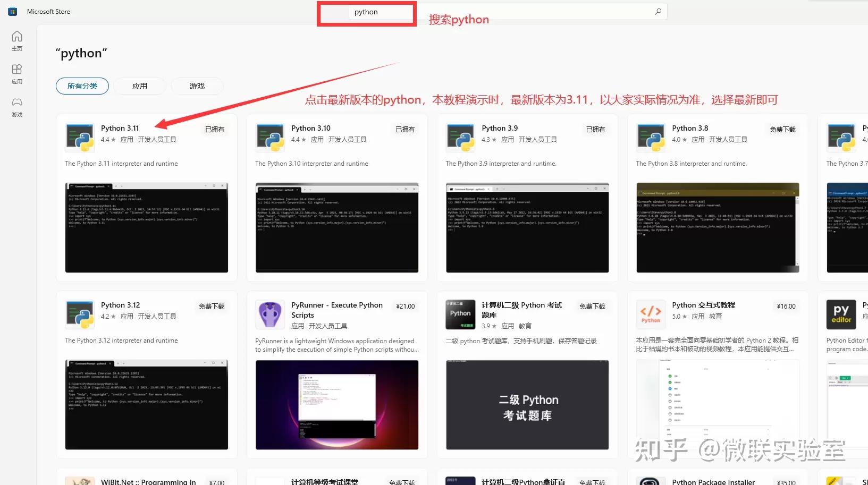
Task: Open the Python 交互式教程 title
Action: pyautogui.click(x=703, y=305)
